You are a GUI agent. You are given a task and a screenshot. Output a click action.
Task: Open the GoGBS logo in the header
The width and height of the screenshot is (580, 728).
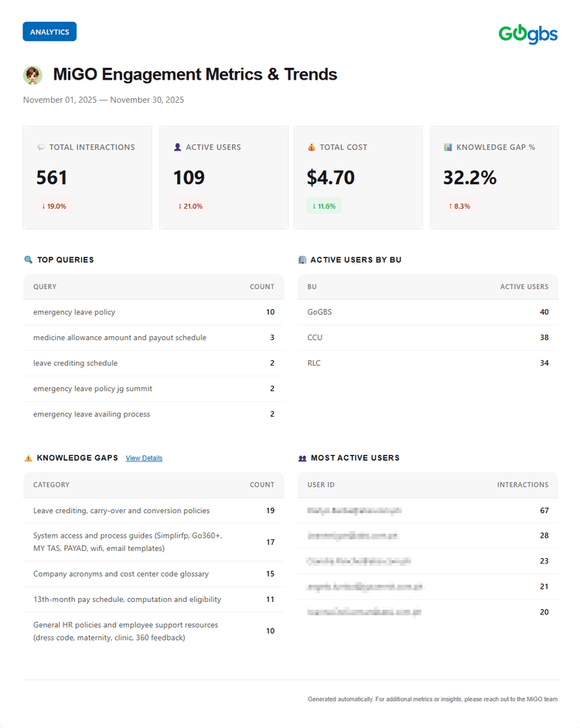[528, 35]
